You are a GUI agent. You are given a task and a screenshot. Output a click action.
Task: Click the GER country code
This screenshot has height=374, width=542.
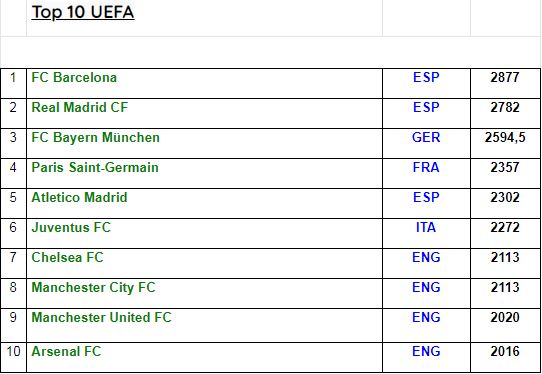click(426, 138)
